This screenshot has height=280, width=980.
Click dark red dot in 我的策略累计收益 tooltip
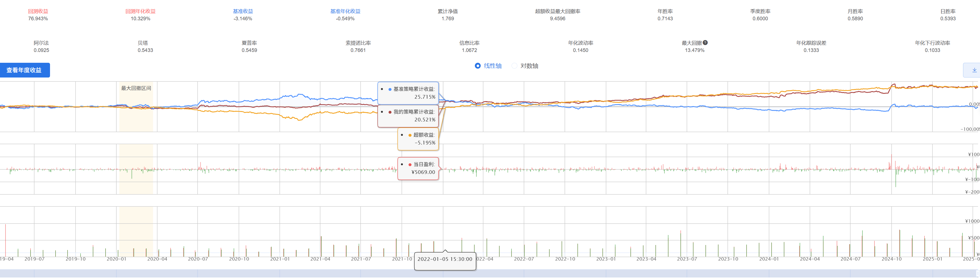tap(390, 112)
